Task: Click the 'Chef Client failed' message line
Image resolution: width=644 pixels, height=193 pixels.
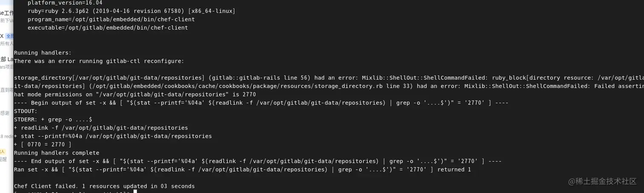Action: [104, 186]
